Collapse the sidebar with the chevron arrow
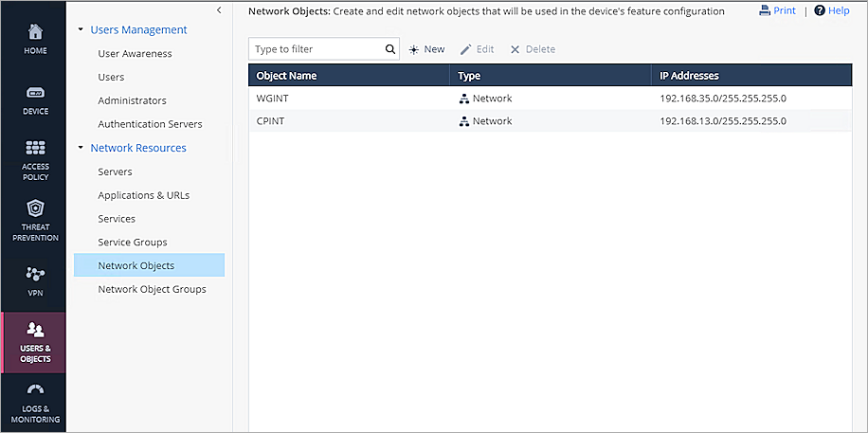The height and width of the screenshot is (433, 868). click(220, 9)
